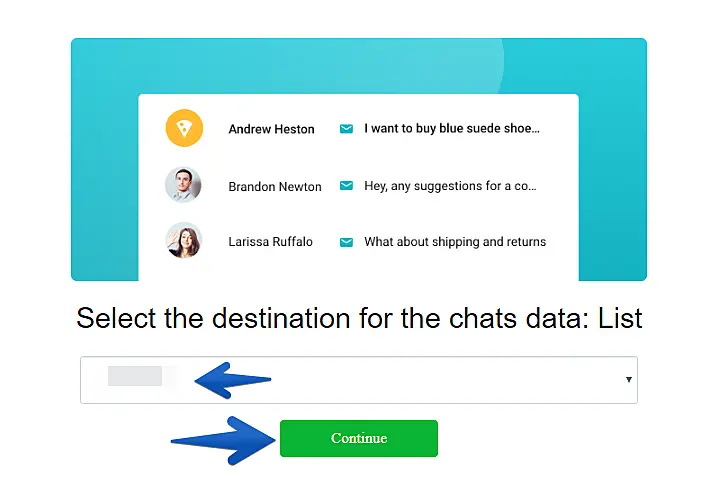Open the "Hey, any suggestions" message
The height and width of the screenshot is (494, 720).
click(450, 186)
